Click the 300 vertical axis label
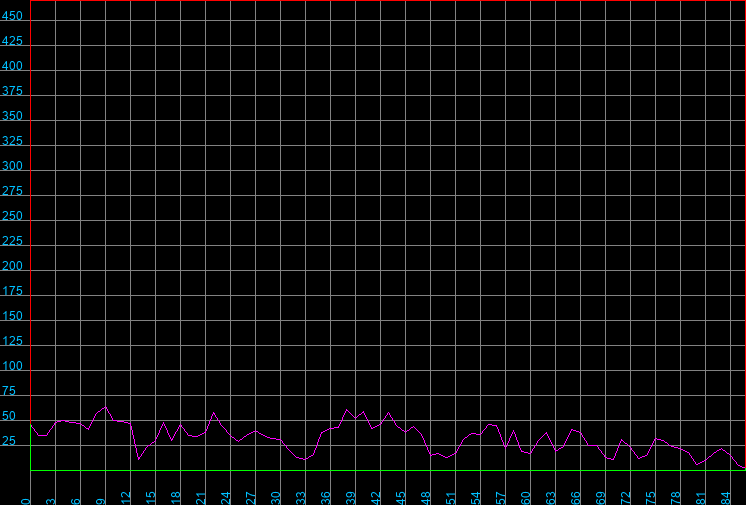Screen dimensions: 746x505 (12, 166)
